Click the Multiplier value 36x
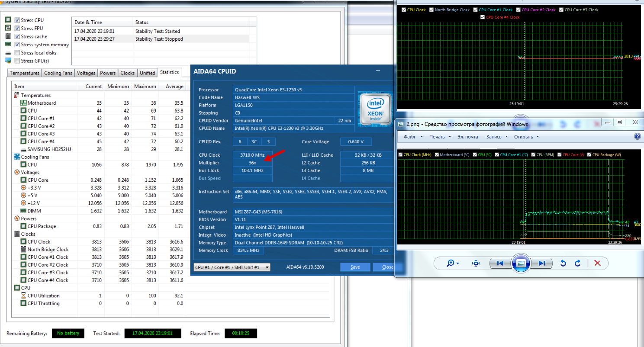Screen dimensions: 644x347 pos(253,163)
